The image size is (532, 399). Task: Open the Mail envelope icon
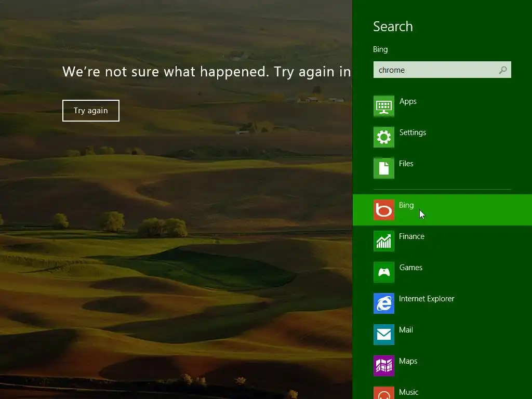pos(384,335)
